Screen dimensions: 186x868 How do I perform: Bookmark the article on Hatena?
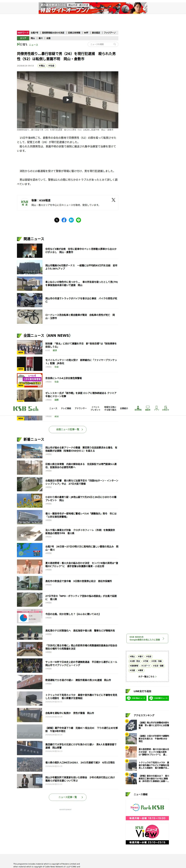tap(71, 220)
